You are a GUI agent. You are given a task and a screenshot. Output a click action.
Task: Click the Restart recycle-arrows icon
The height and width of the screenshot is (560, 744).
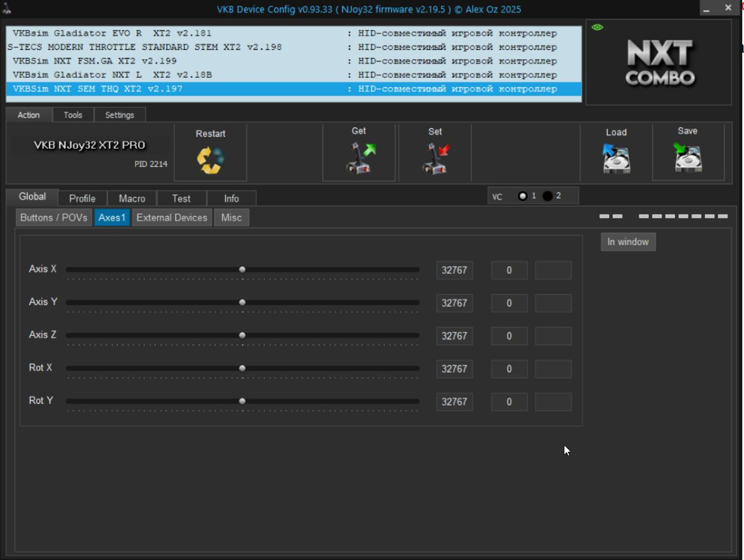click(x=210, y=159)
